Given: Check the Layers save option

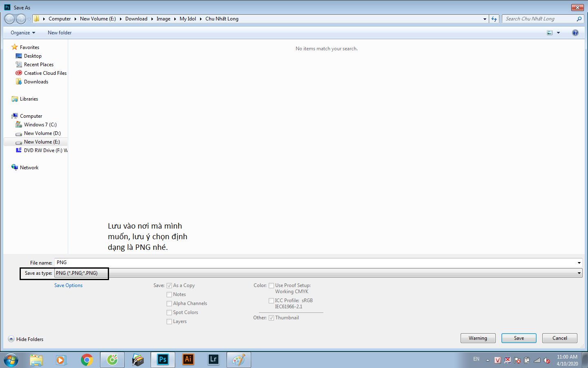Looking at the screenshot, I should click(x=169, y=321).
